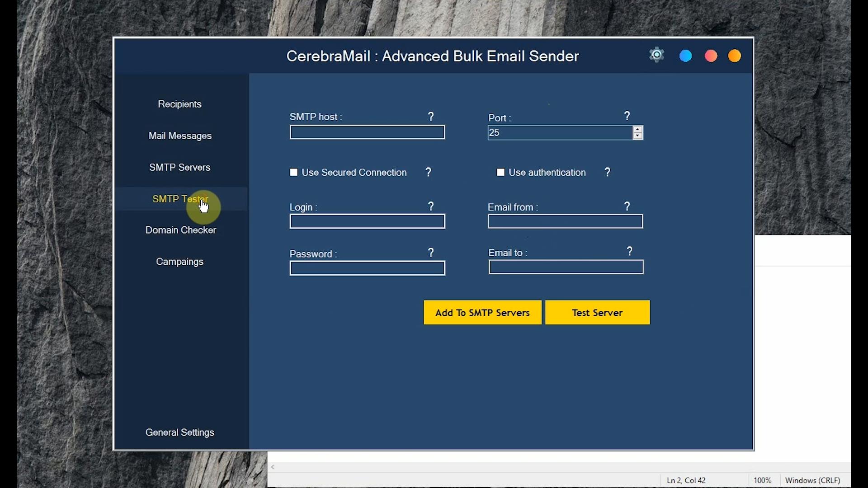The height and width of the screenshot is (488, 868).
Task: Enable Use authentication
Action: click(500, 172)
